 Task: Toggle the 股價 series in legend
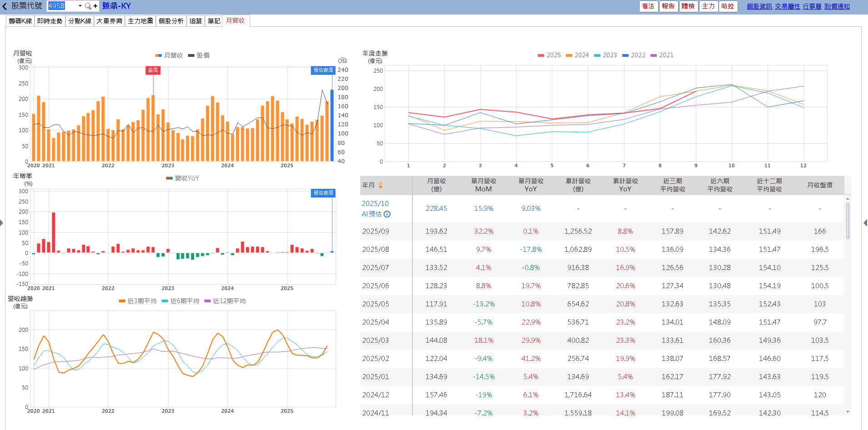click(x=199, y=55)
